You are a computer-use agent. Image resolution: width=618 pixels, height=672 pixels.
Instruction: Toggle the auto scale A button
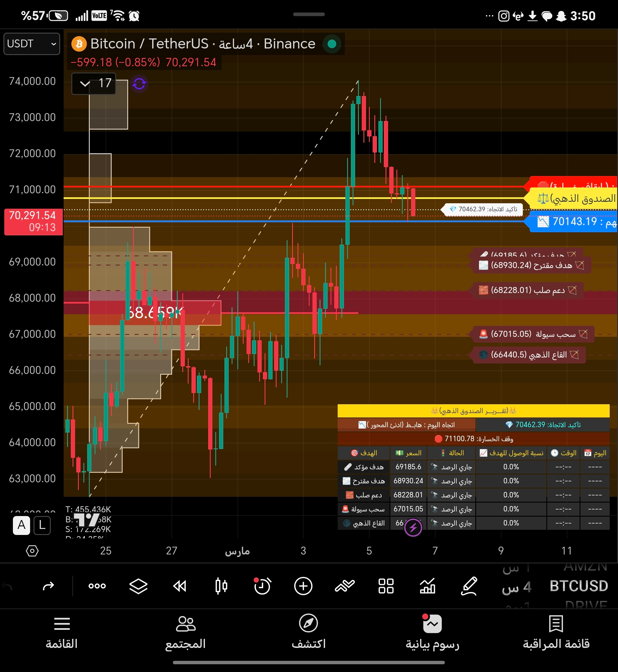pos(21,525)
